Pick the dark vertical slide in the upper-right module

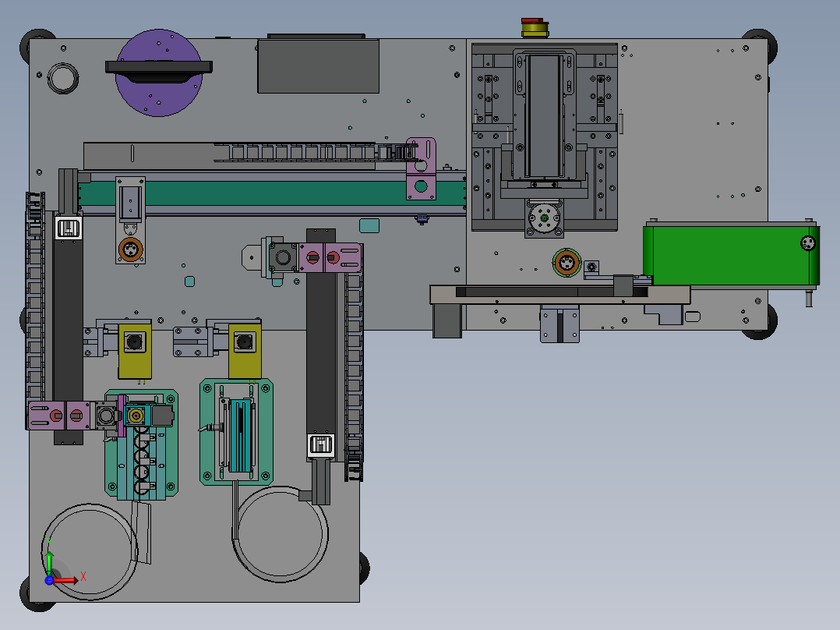click(x=544, y=116)
